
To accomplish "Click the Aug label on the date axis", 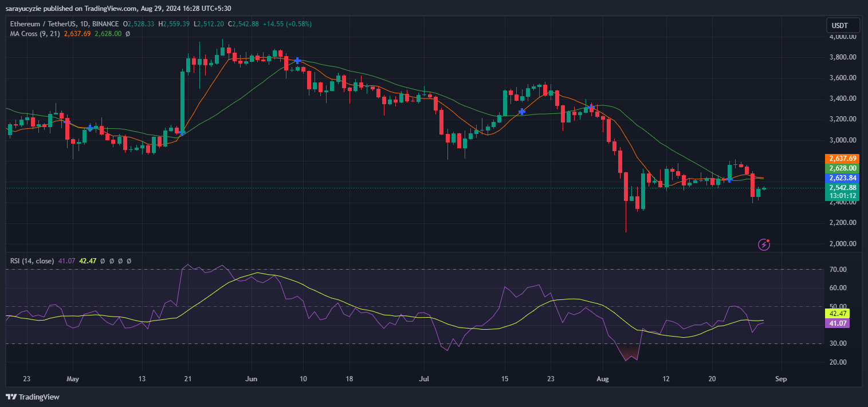I will click(x=603, y=379).
